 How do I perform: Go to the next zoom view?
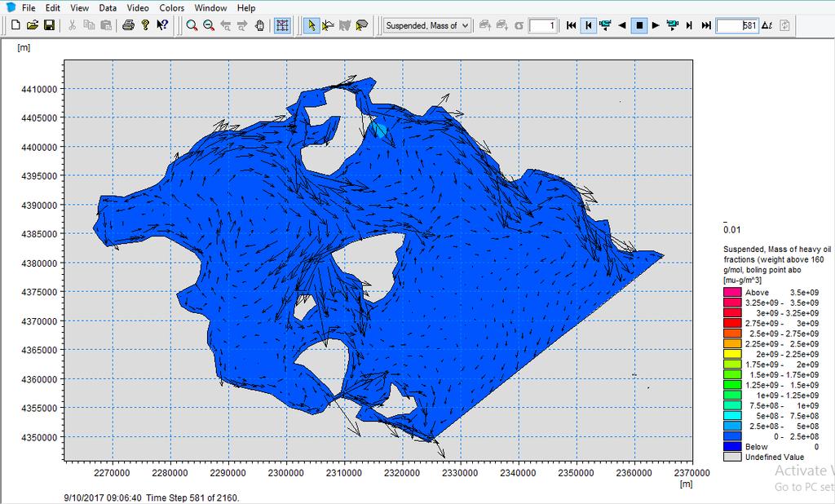tap(242, 25)
